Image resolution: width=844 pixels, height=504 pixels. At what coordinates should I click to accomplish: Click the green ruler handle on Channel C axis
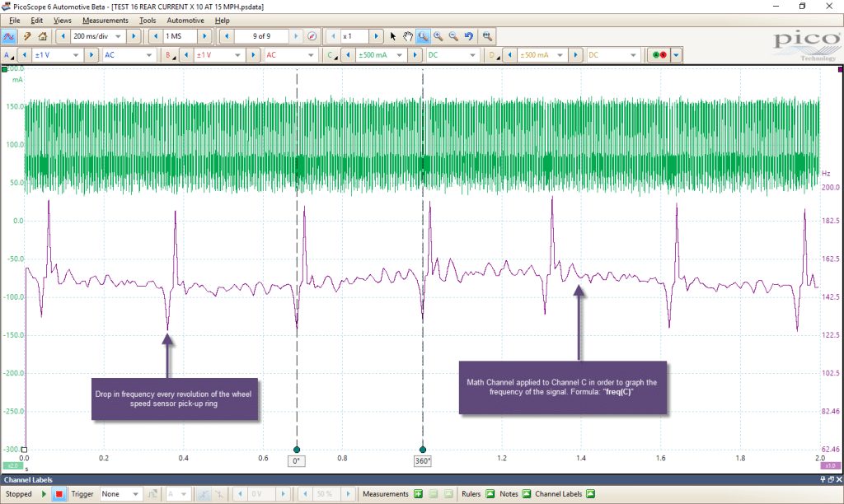coord(4,69)
